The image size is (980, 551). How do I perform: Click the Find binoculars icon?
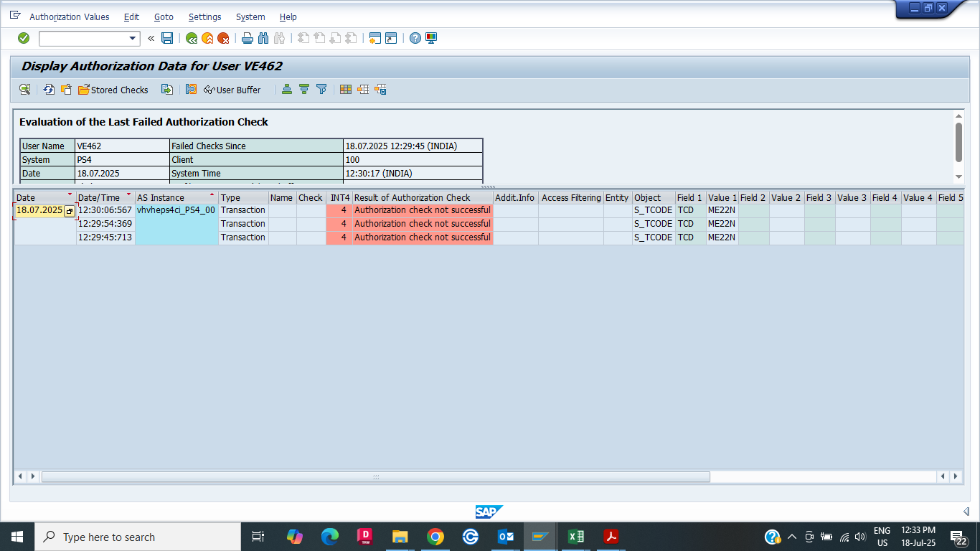263,38
